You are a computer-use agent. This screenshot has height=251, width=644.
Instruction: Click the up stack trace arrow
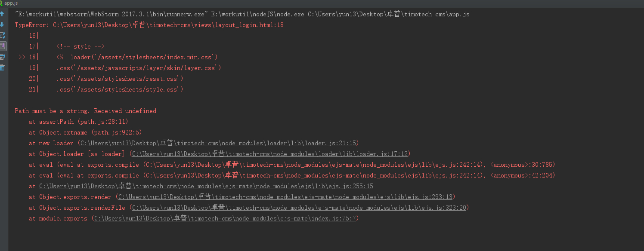coord(3,14)
